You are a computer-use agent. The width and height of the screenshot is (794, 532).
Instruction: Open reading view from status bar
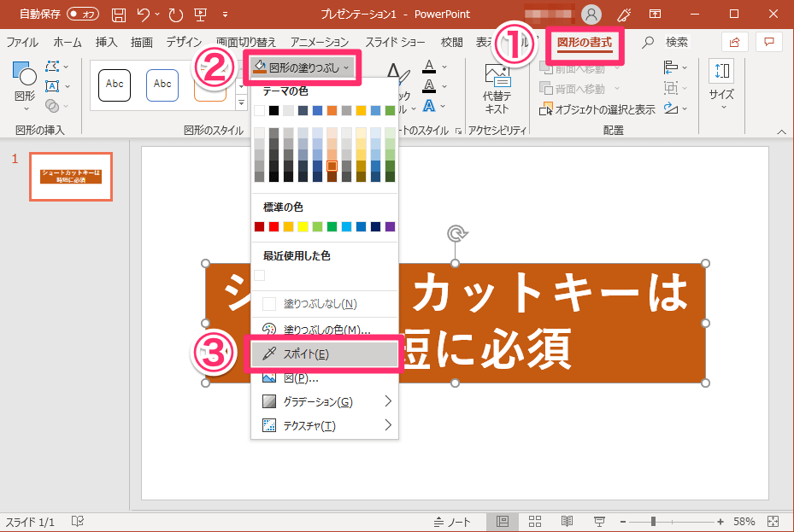click(568, 522)
